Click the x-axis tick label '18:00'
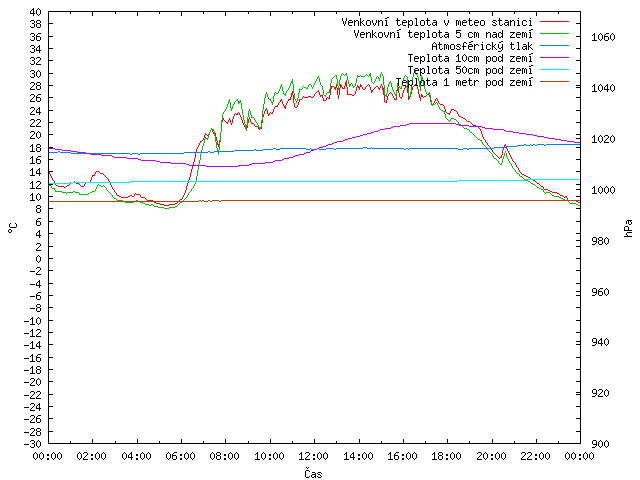This screenshot has height=480, width=640. (x=447, y=456)
